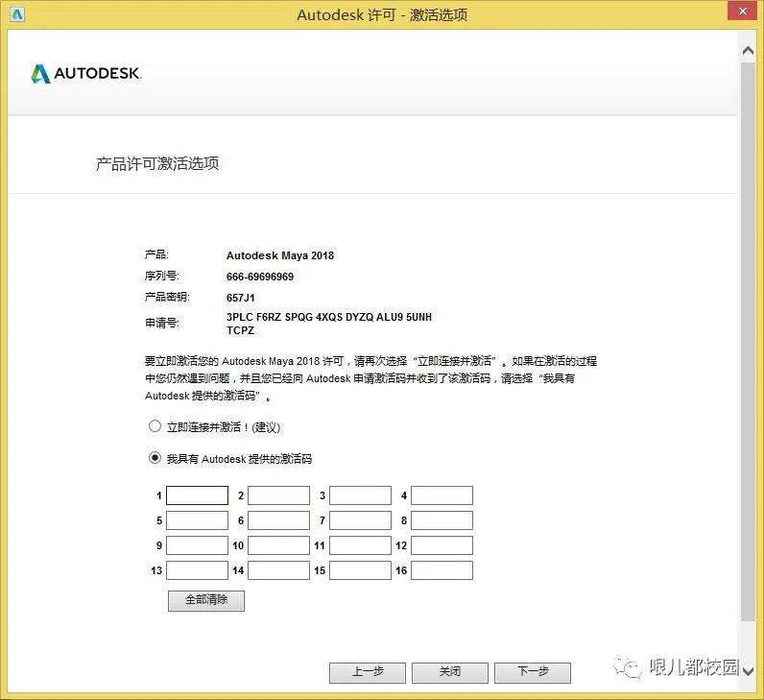
Task: Click the '序列号:' label
Action: [x=162, y=276]
